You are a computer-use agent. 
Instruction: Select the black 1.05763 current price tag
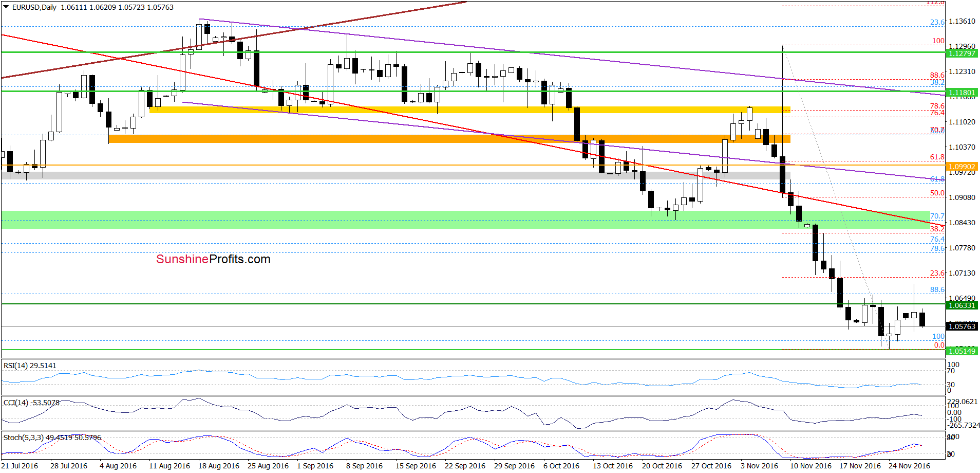tap(962, 326)
